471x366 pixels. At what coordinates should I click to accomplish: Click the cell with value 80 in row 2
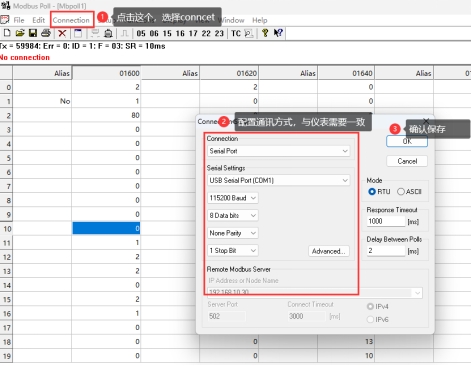coord(106,115)
